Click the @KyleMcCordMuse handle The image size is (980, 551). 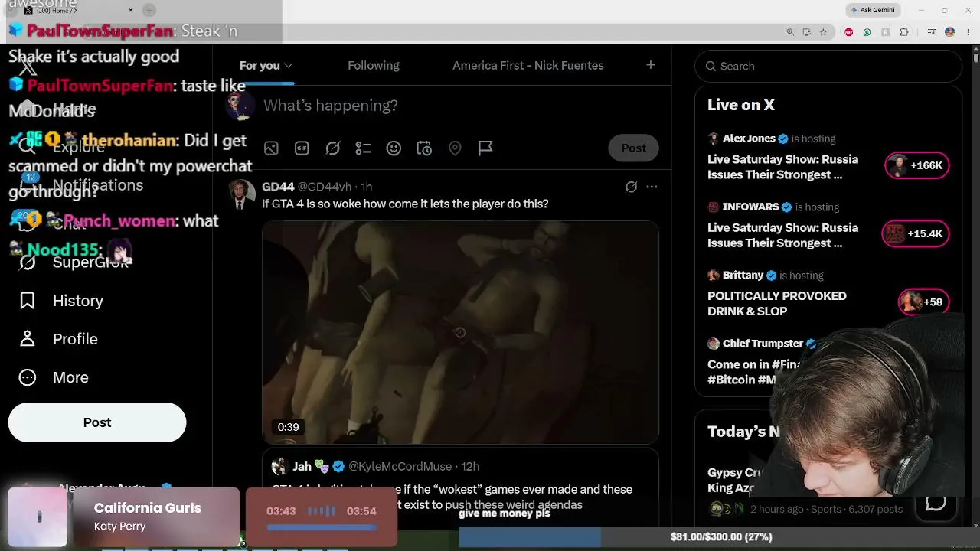[x=401, y=467]
